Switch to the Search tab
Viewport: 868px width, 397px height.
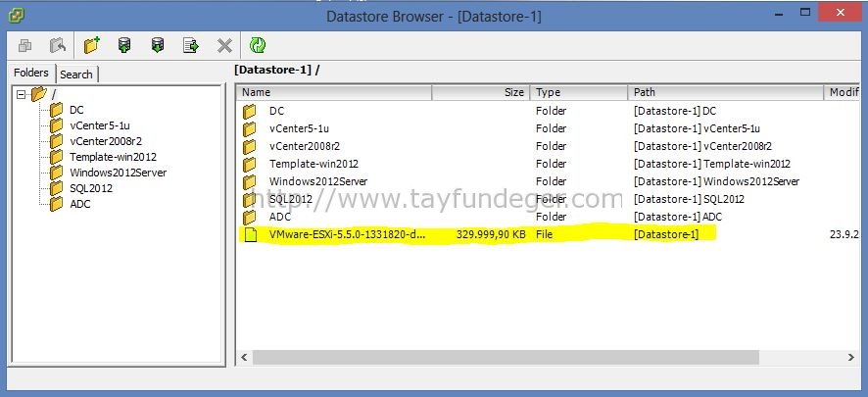point(76,74)
